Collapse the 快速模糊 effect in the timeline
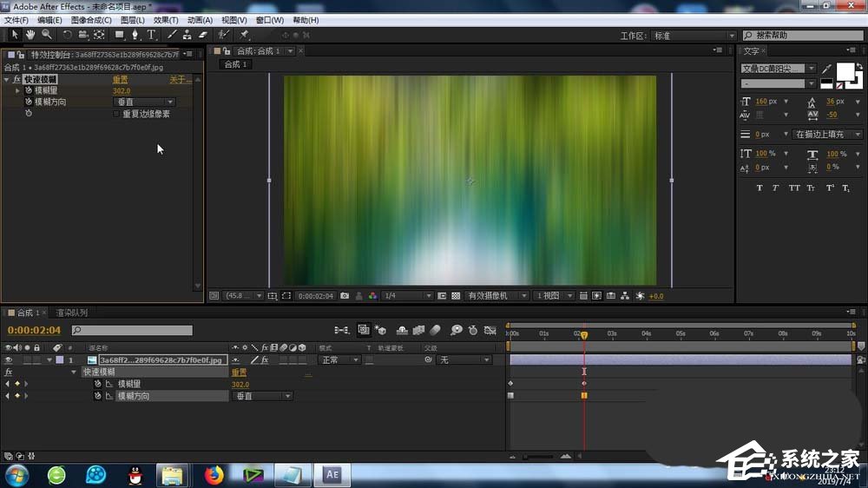868x488 pixels. pyautogui.click(x=74, y=372)
